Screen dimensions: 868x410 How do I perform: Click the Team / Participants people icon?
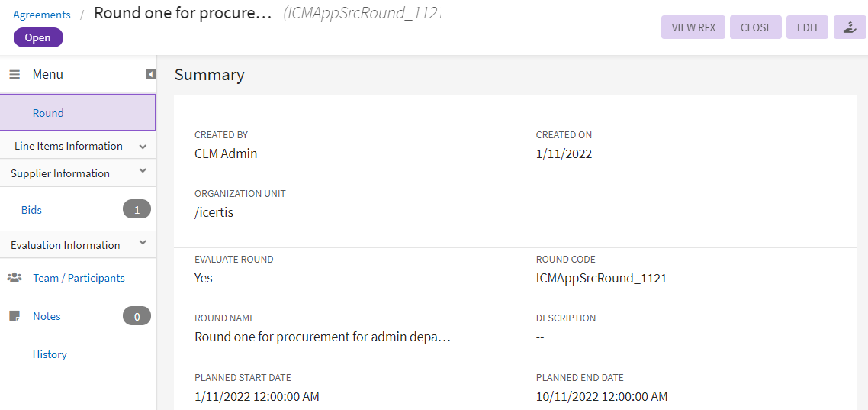pos(14,278)
